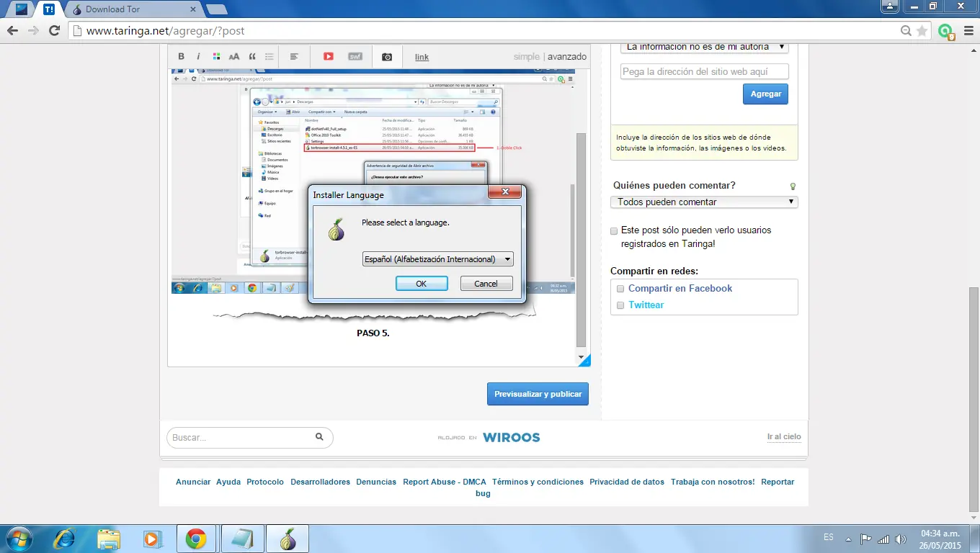
Task: Open the 'Trabaja con nosotros!' link
Action: (713, 482)
